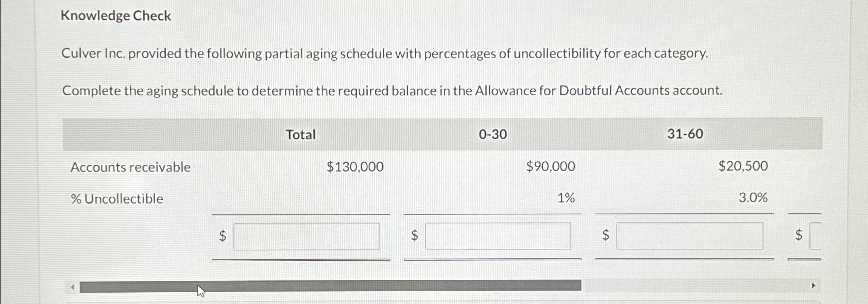Click the dollar sign beside the 0-30 input
Screen dimensions: 868x304
[414, 236]
